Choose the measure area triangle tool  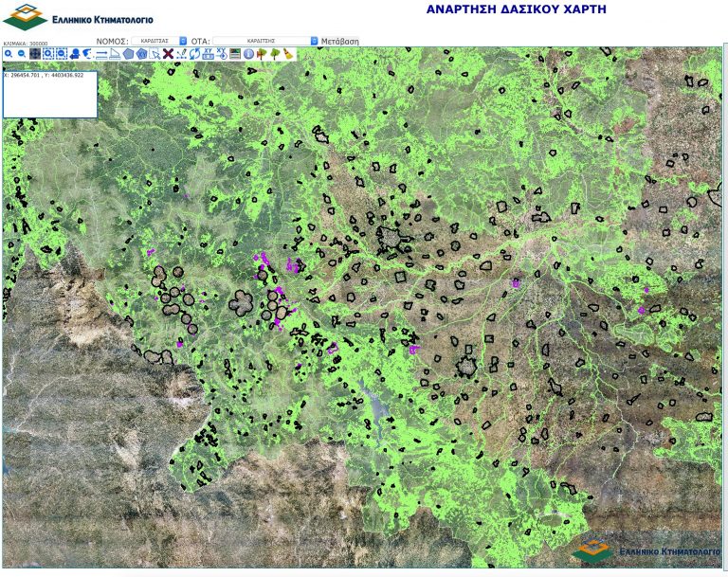tap(115, 54)
